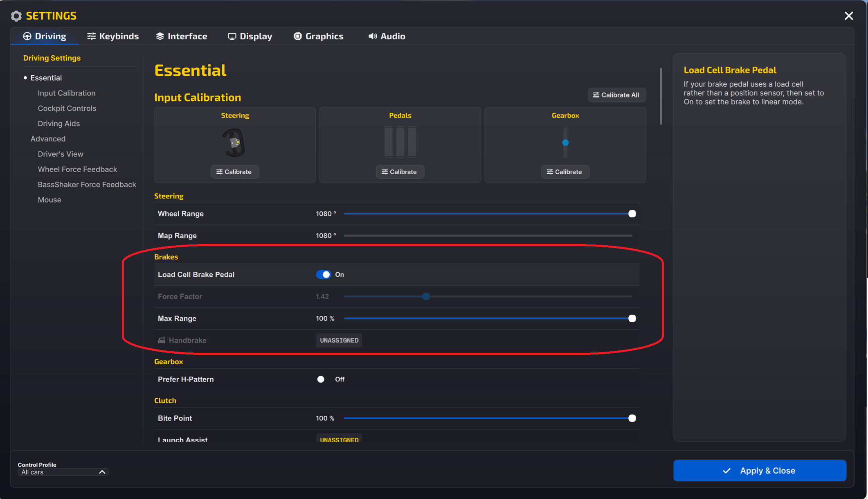Click Calibrate under Pedals
The image size is (868, 499).
click(400, 172)
